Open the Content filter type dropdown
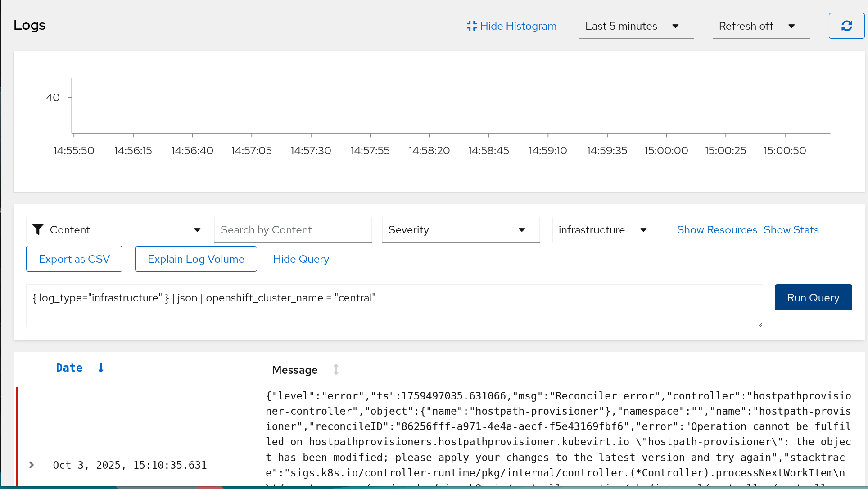Image resolution: width=868 pixels, height=489 pixels. [x=120, y=230]
